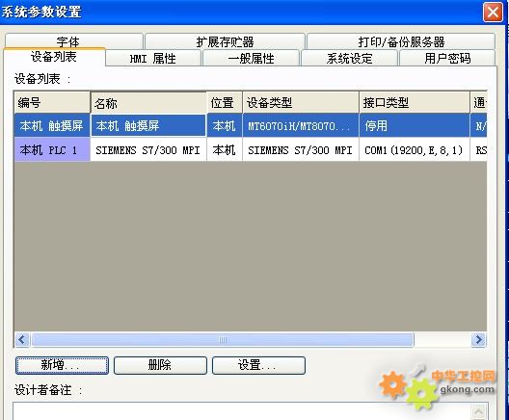Close the 系统参数设置 dialog window
Viewport: 509px width, 420px height.
click(493, 13)
